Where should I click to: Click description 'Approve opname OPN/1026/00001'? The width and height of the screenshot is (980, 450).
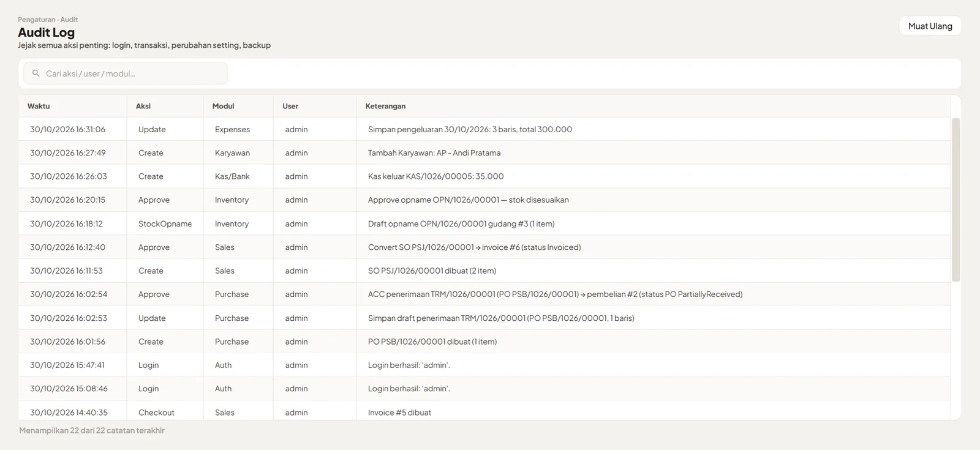pos(469,200)
